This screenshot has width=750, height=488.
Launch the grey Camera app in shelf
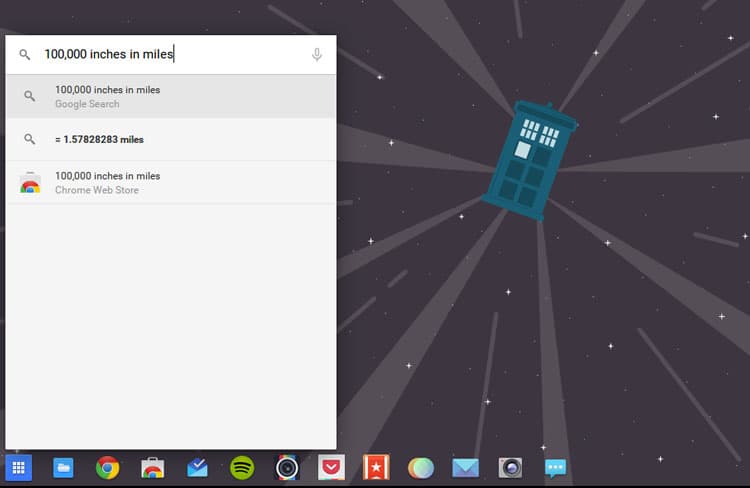(510, 467)
